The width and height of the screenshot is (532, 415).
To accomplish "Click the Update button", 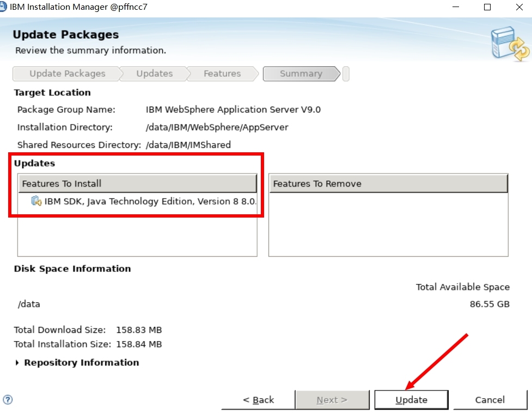I will click(411, 400).
